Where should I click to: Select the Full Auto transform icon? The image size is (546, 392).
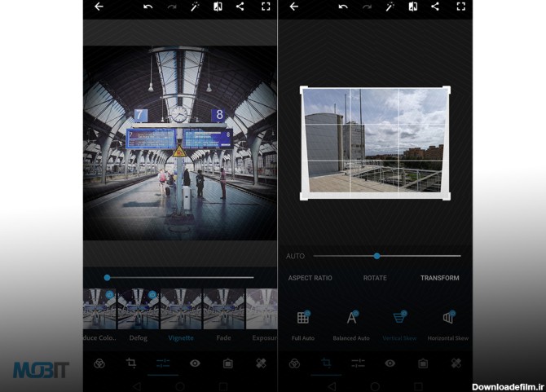(303, 319)
